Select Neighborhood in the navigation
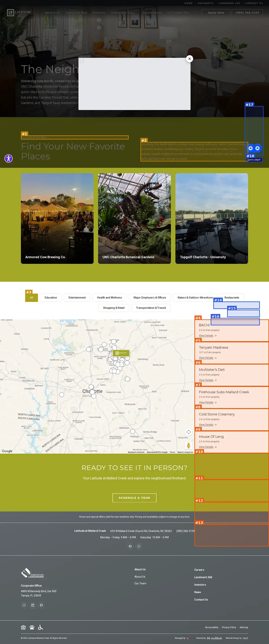Image resolution: width=269 pixels, height=644 pixels. pos(152,13)
